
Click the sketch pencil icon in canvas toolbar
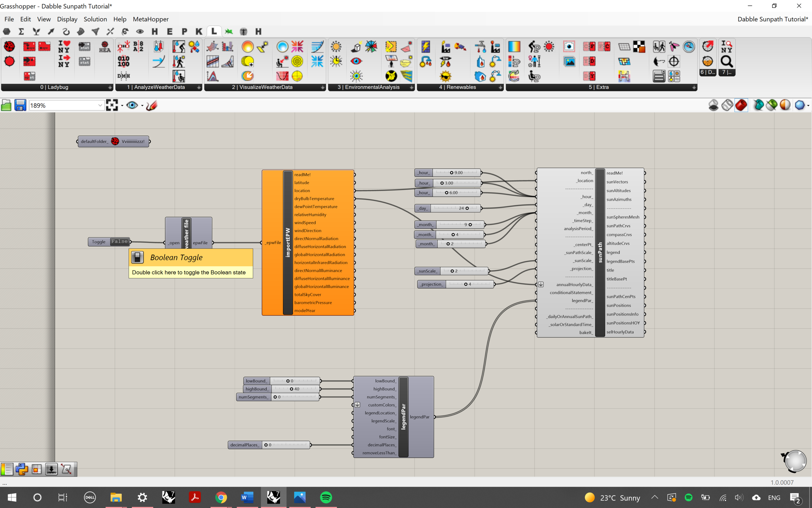tap(151, 105)
